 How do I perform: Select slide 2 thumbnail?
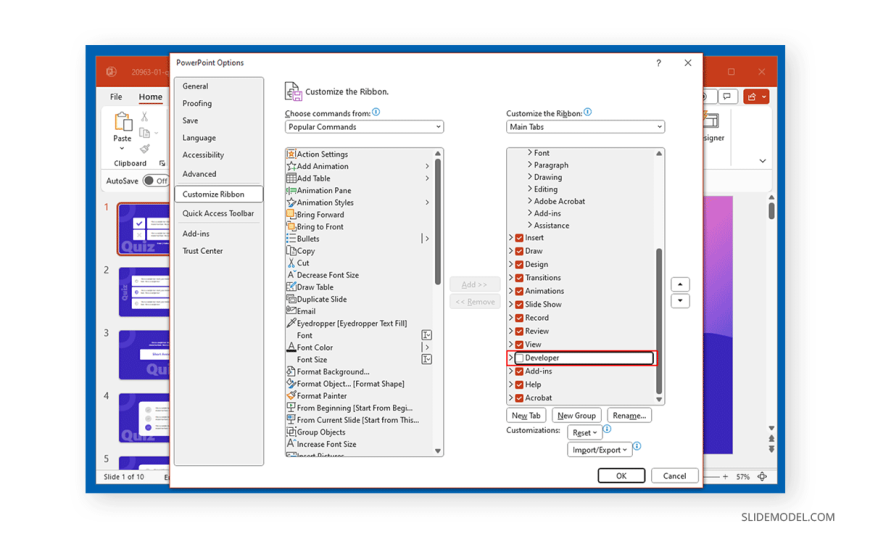(143, 291)
